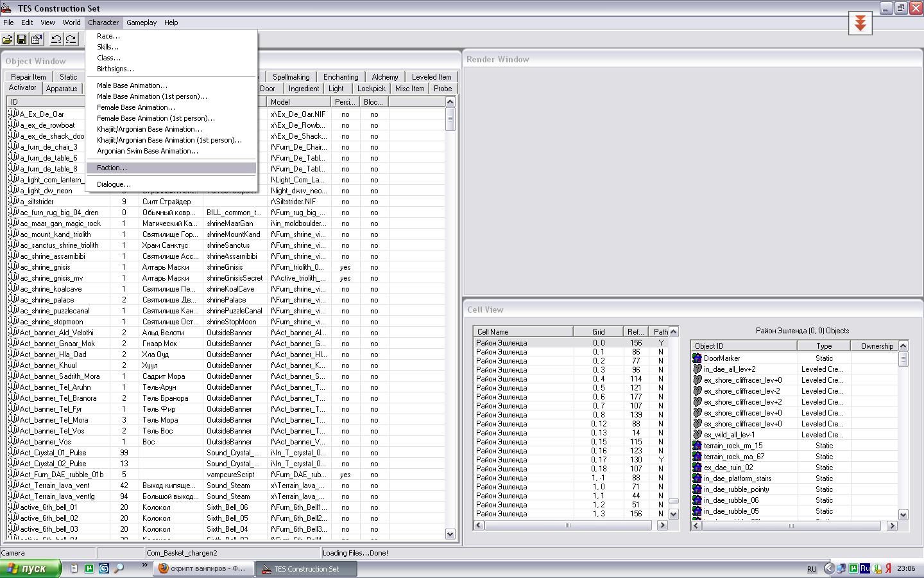The width and height of the screenshot is (924, 578).
Task: Click cell list horizontal scrollbar thumb
Action: (568, 525)
